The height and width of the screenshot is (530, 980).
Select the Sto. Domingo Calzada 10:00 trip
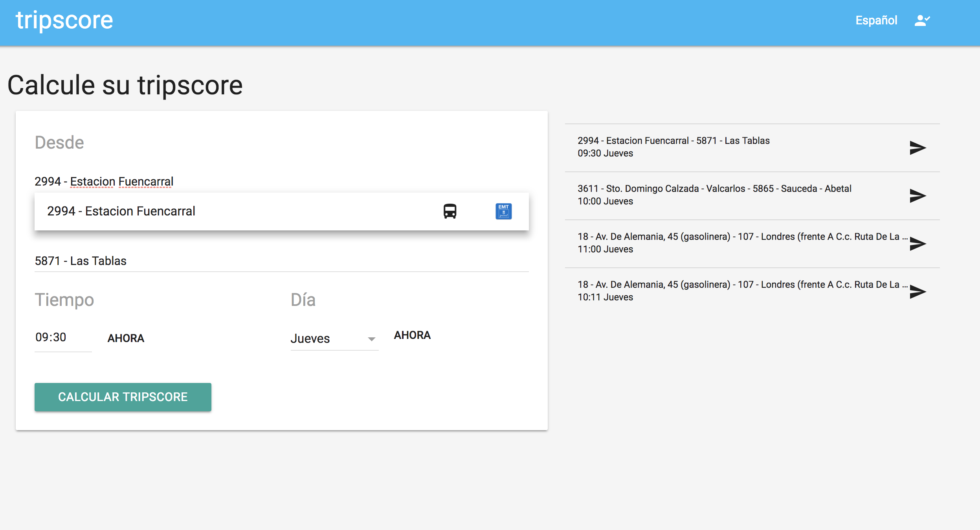[752, 195]
